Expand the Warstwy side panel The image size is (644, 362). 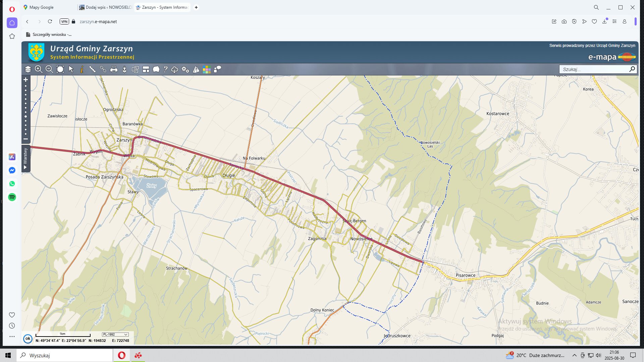point(25,159)
